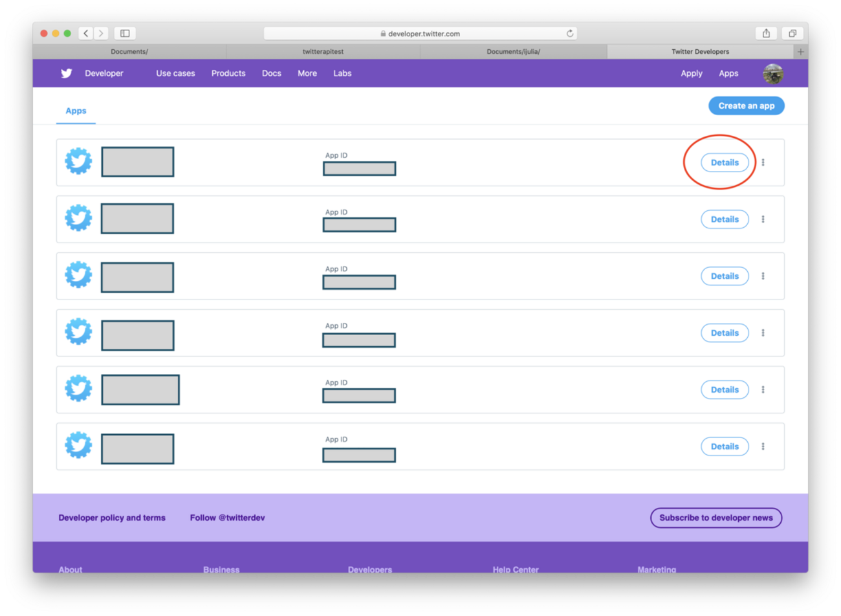841x616 pixels.
Task: Select the Apps tab under the header
Action: click(76, 111)
